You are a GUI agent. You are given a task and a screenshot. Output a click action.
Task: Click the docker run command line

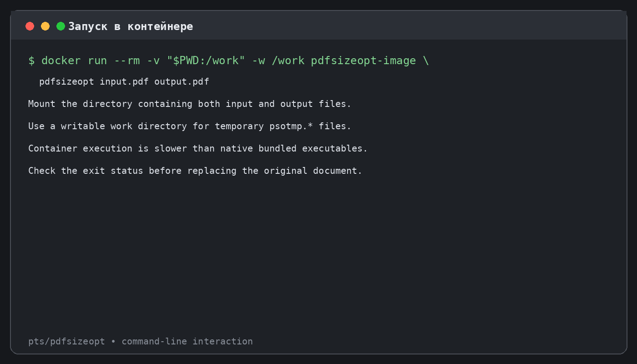tap(228, 61)
